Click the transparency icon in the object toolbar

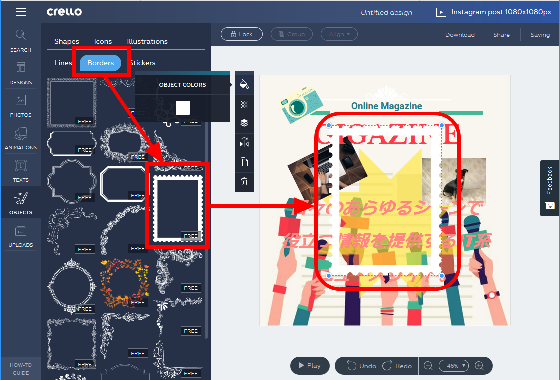click(x=244, y=104)
